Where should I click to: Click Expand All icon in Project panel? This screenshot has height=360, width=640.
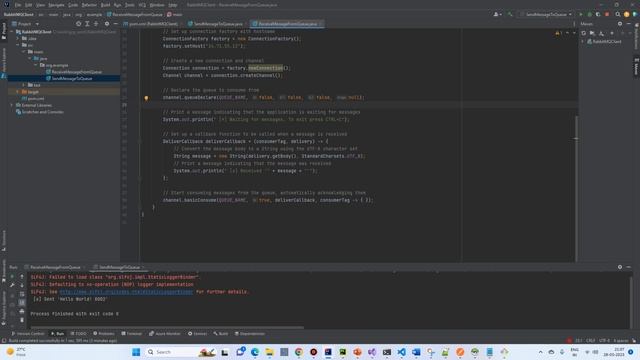click(87, 24)
